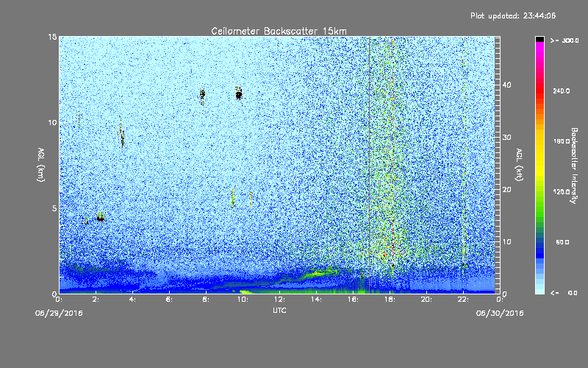Click the "120.0" colorbar label
Image resolution: width=588 pixels, height=368 pixels.
(x=562, y=192)
